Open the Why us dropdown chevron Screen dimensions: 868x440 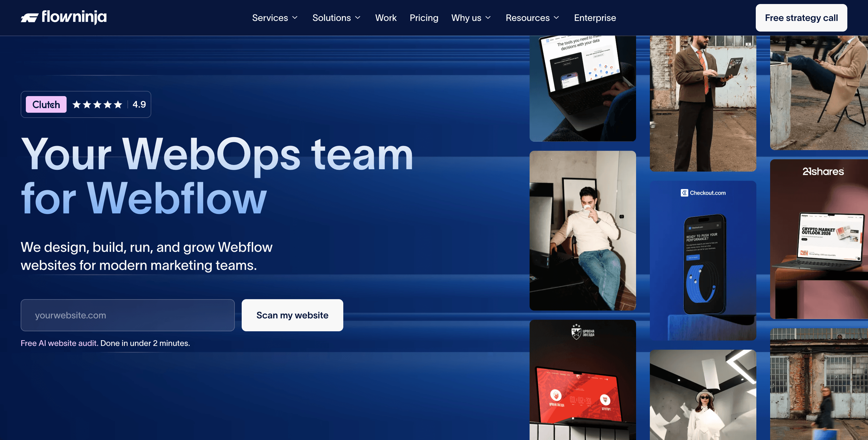point(488,18)
